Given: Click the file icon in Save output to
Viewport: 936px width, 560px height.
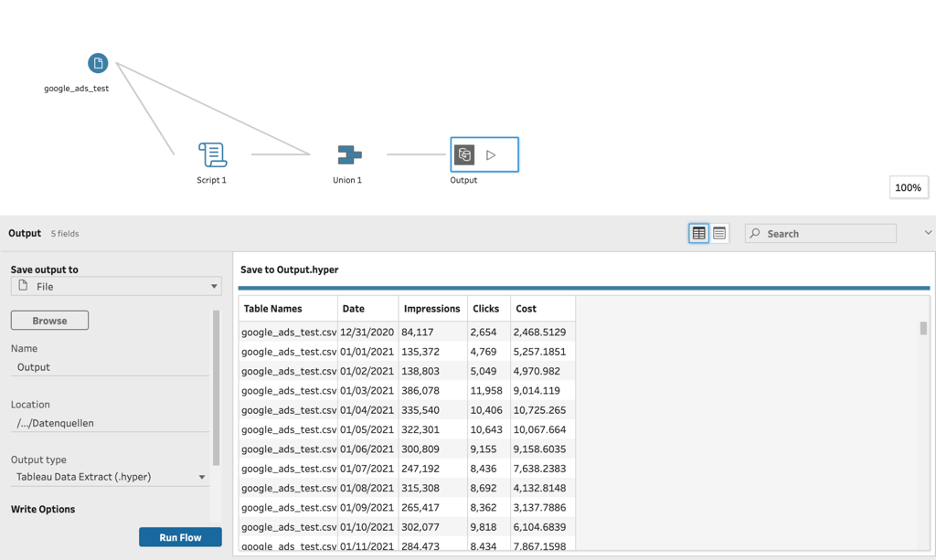Looking at the screenshot, I should point(23,286).
